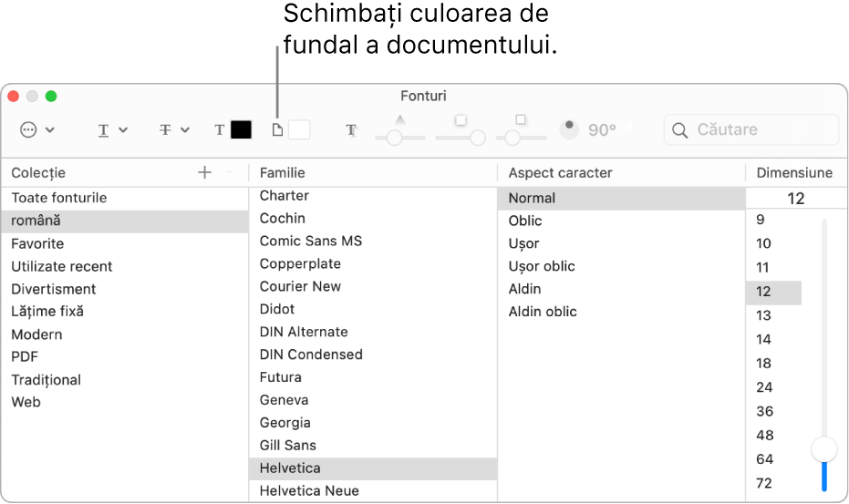Screen dimensions: 849x504
Task: Select the Ușor typeface
Action: tap(621, 243)
